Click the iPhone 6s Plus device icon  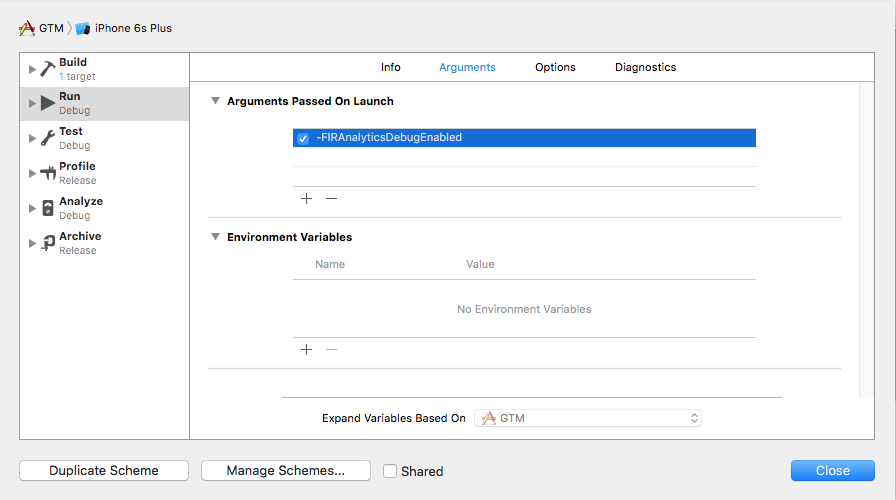(83, 29)
